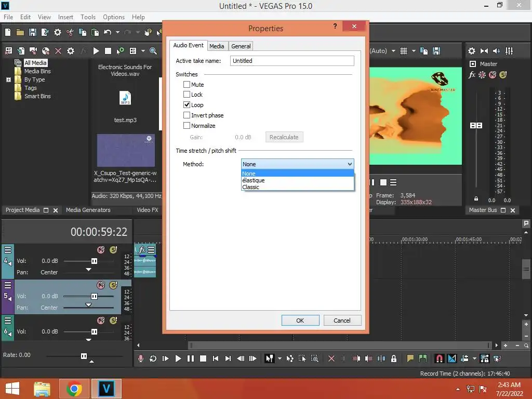Switch to the General tab in Properties
Image resolution: width=532 pixels, height=399 pixels.
[241, 46]
